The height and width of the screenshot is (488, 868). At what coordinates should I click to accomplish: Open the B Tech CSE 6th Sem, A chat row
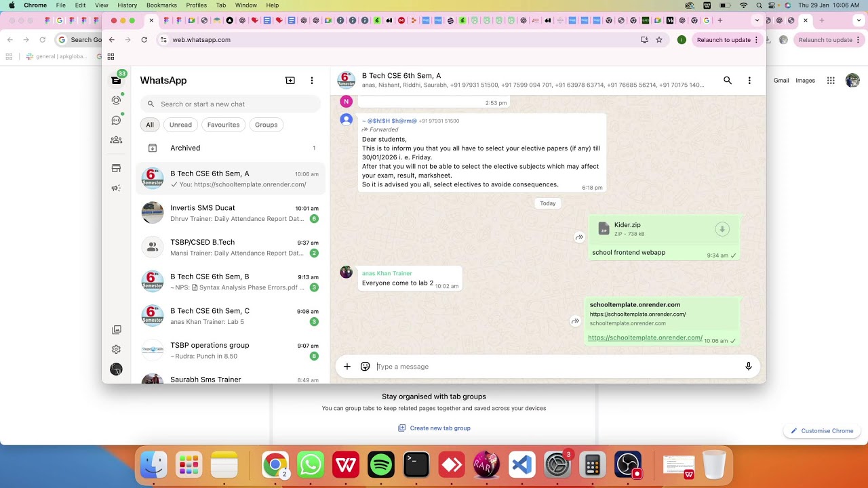point(231,179)
